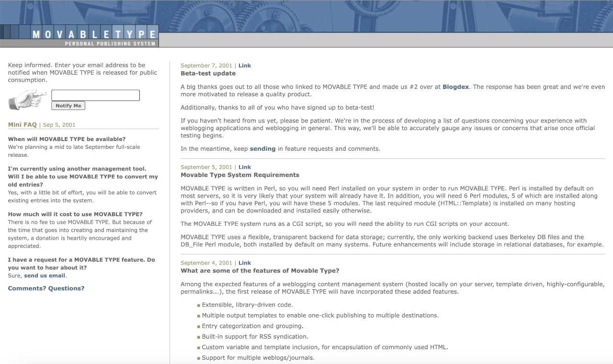
Task: Click the bullet beside Entry categorization item
Action: pos(199,326)
